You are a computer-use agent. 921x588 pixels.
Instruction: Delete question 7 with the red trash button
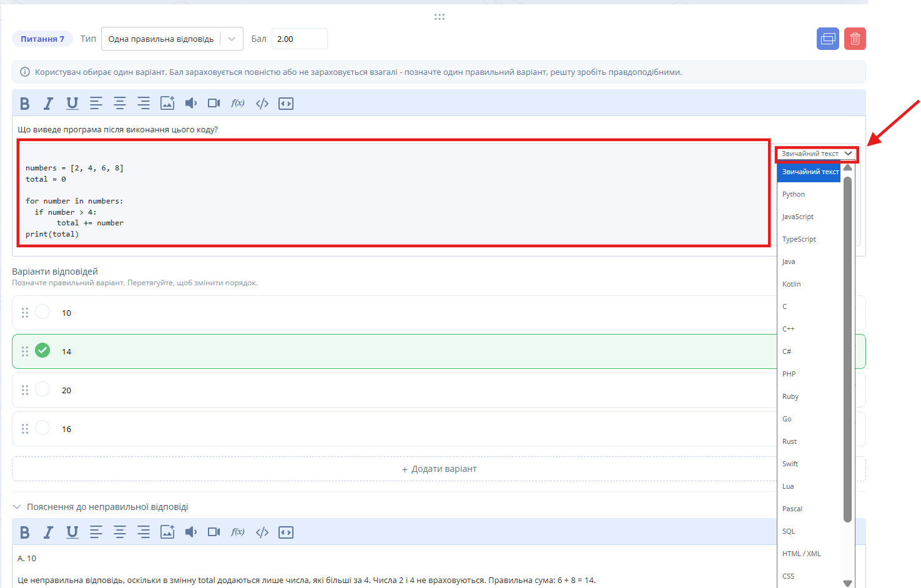(855, 39)
